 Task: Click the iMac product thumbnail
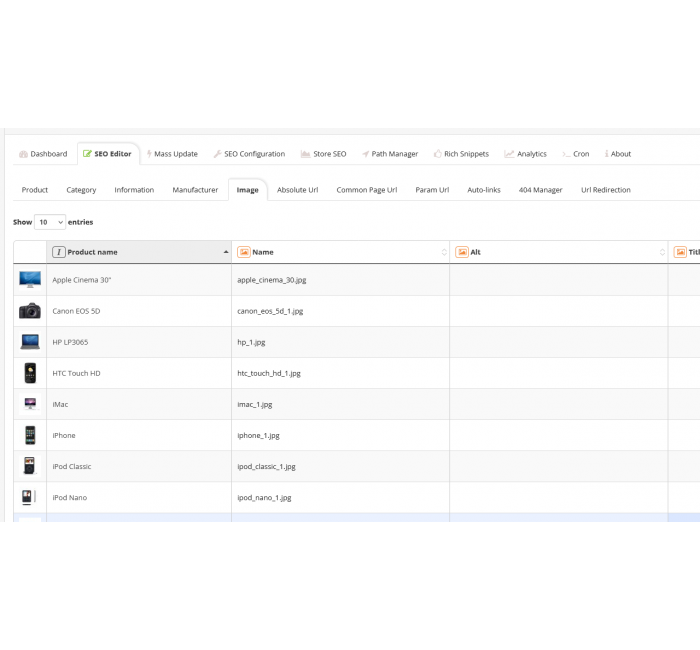point(30,404)
